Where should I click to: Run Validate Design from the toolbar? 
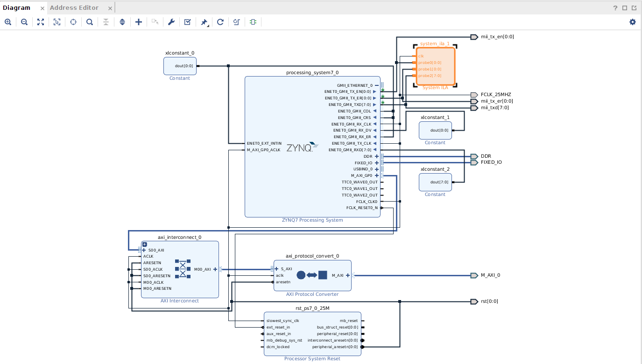tap(188, 22)
